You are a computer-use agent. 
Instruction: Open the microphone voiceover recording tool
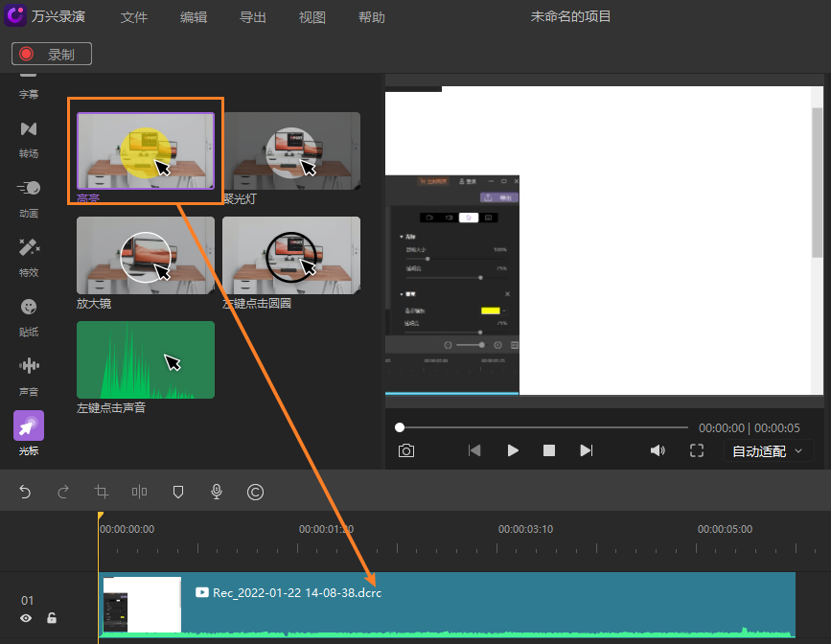[216, 492]
